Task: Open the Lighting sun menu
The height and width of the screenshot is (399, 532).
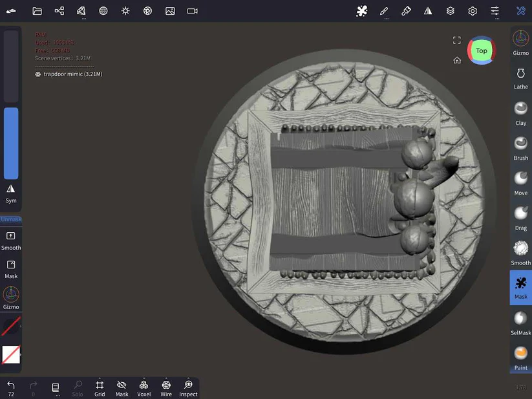Action: (x=125, y=11)
